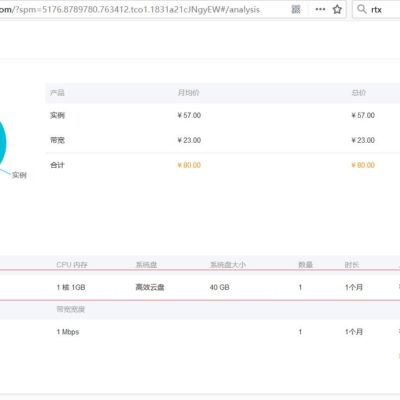Select the 高效云盘 system disk cell
400x400 pixels.
pos(150,287)
